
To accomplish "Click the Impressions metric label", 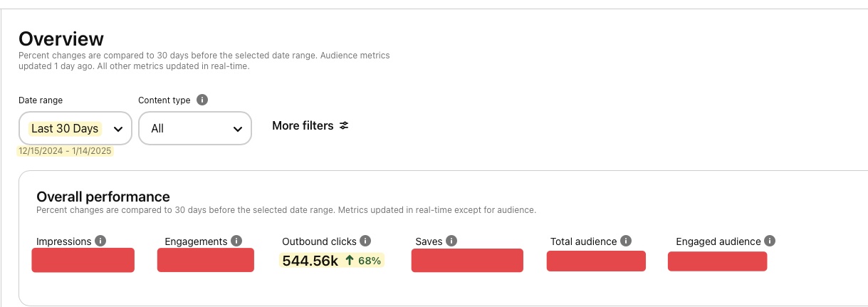I will click(63, 241).
